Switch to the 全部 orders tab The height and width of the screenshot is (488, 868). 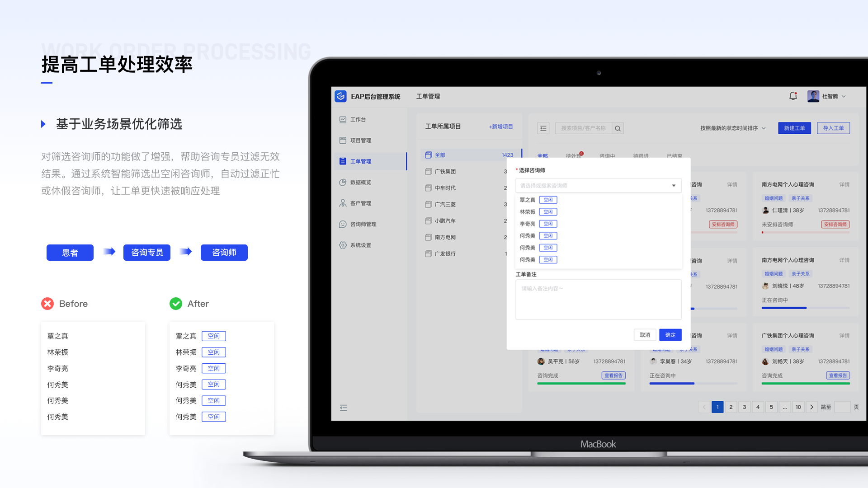[x=542, y=155]
